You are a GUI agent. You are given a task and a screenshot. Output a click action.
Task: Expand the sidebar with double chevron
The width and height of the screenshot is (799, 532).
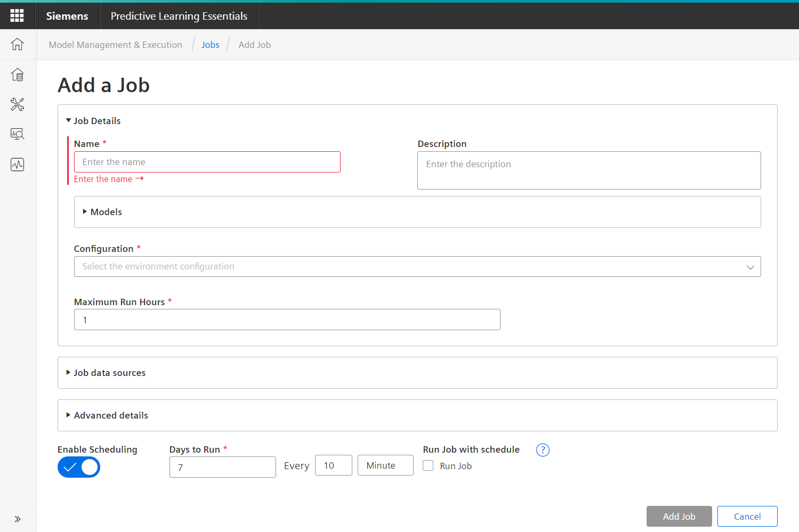pos(18,519)
